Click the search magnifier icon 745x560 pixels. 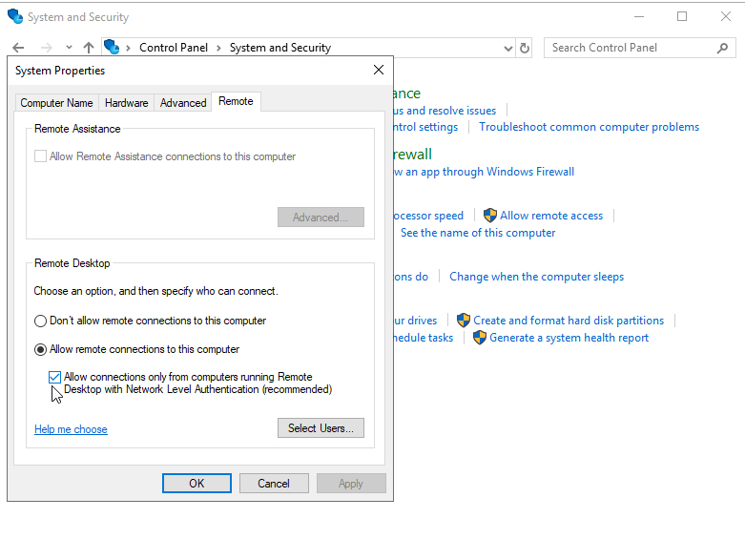pos(722,48)
